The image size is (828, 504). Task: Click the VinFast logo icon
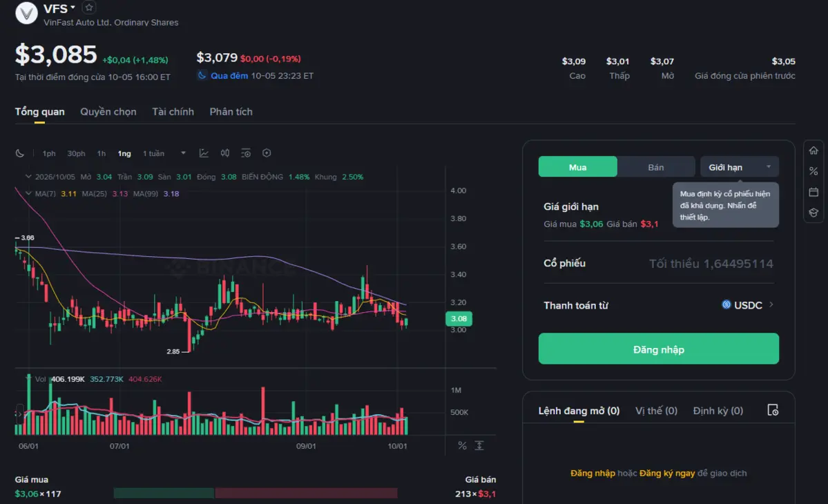point(26,13)
